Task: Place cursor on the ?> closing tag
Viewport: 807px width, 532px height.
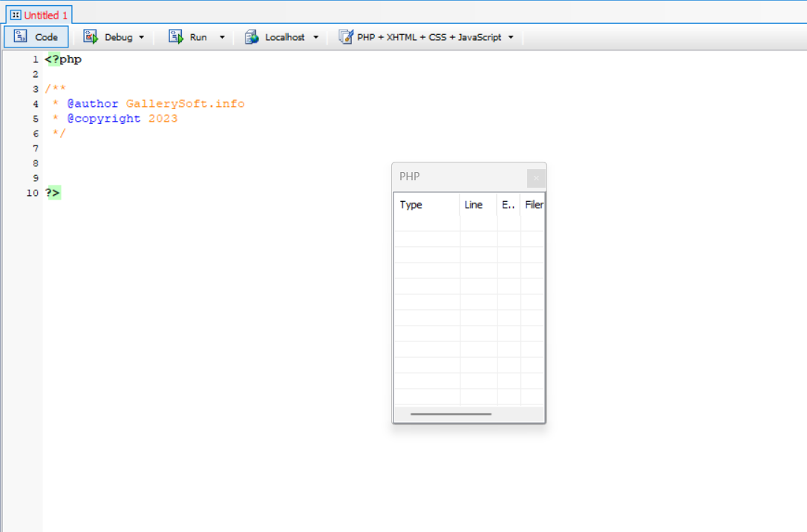Action: [x=53, y=193]
